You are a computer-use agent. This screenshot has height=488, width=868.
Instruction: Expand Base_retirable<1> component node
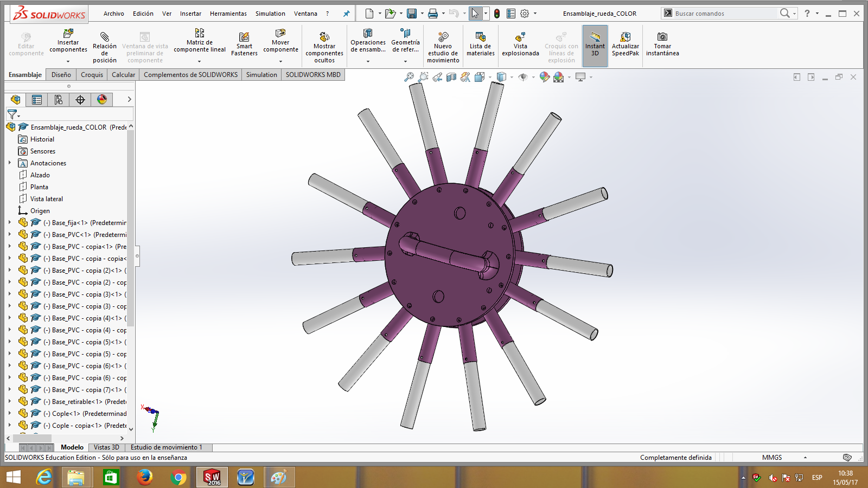point(9,401)
